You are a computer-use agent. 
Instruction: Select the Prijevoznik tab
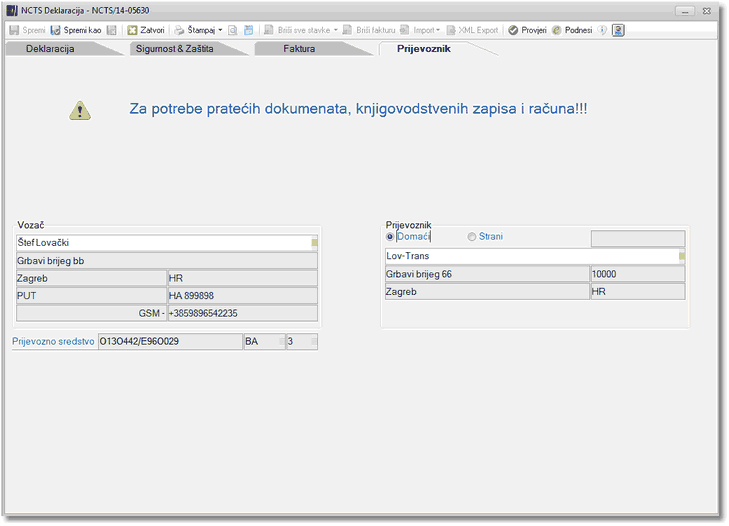click(x=424, y=49)
